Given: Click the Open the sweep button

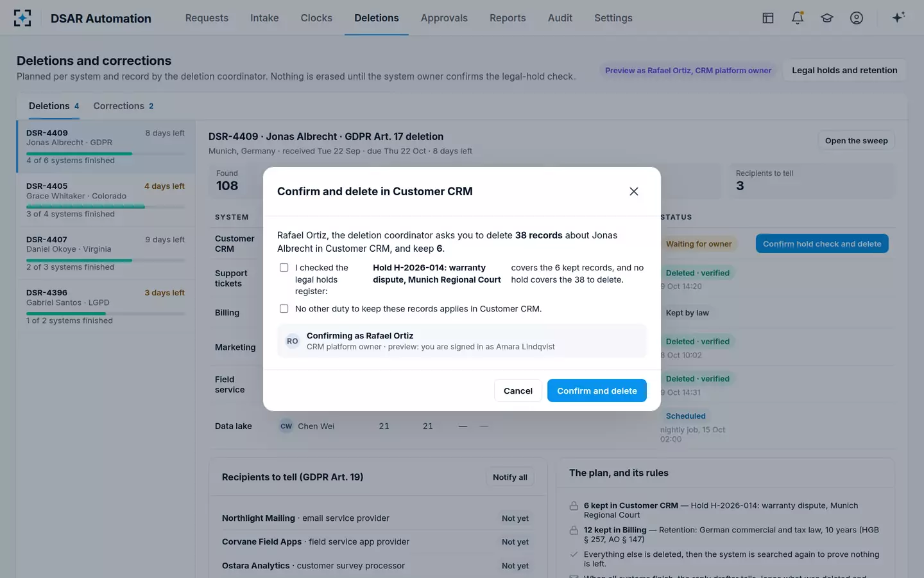Looking at the screenshot, I should 856,141.
